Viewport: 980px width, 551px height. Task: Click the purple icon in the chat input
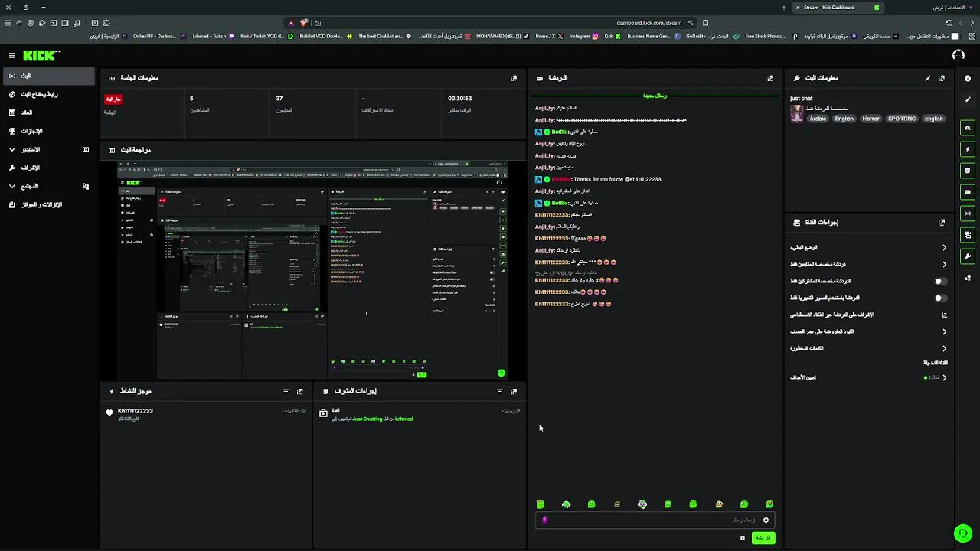coord(544,520)
